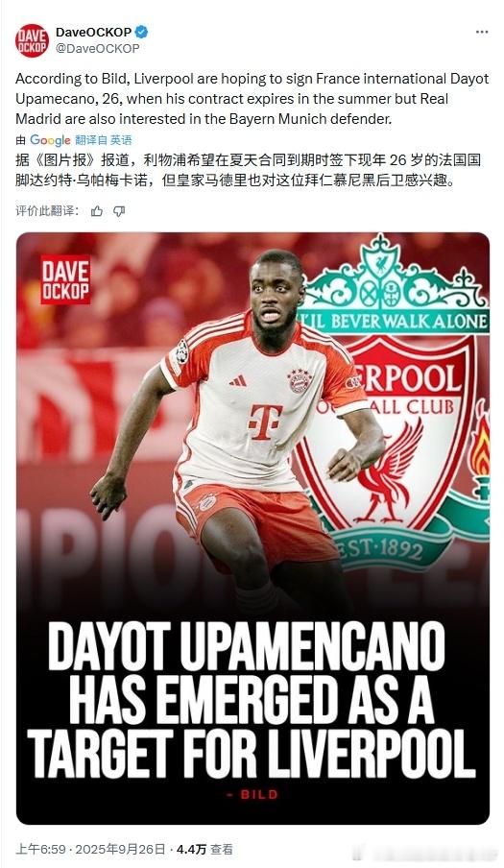Click the 评价此翻译 label
Screen dimensions: 504x868
[x=48, y=211]
